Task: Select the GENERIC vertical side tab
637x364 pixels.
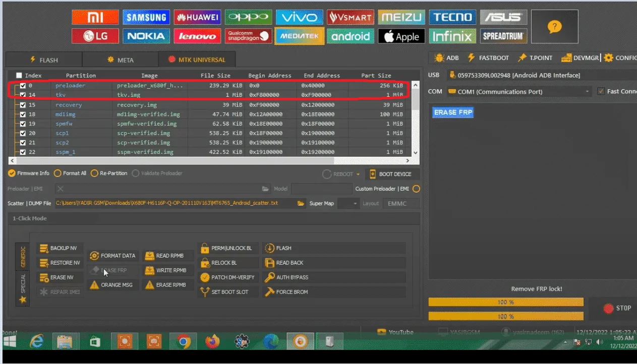Action: 23,256
